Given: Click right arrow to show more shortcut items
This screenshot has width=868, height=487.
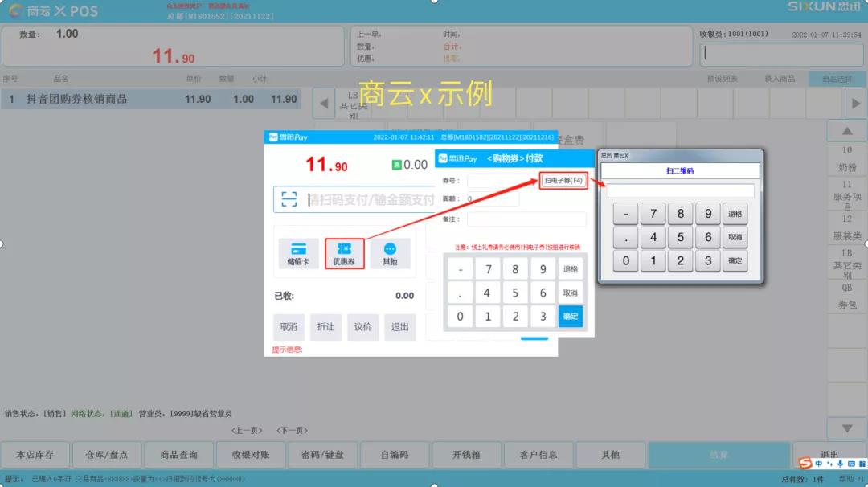Looking at the screenshot, I should coord(855,103).
